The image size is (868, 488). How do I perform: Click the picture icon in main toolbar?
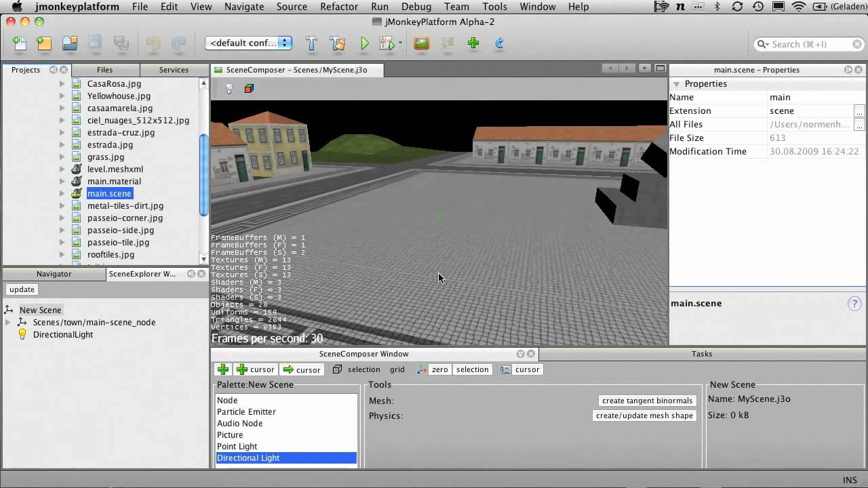[422, 43]
